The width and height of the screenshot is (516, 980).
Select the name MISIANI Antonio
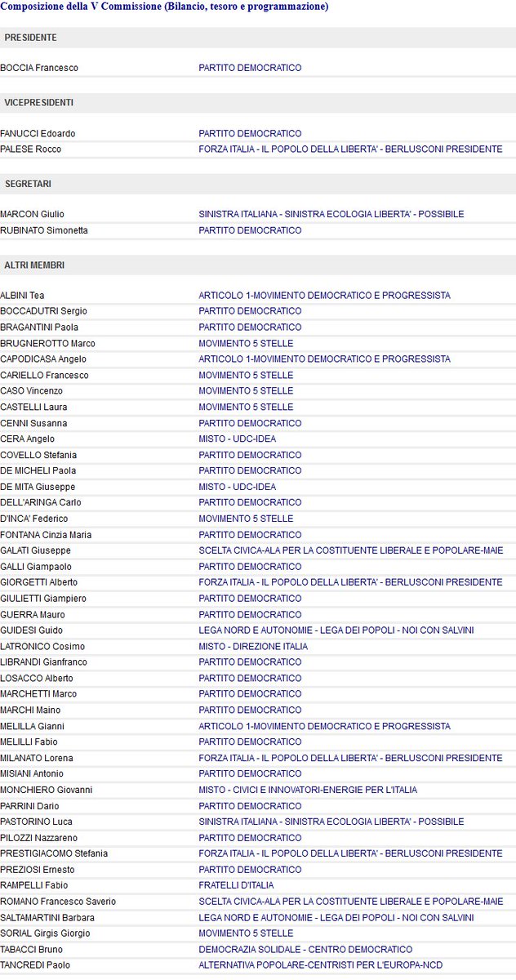(32, 773)
